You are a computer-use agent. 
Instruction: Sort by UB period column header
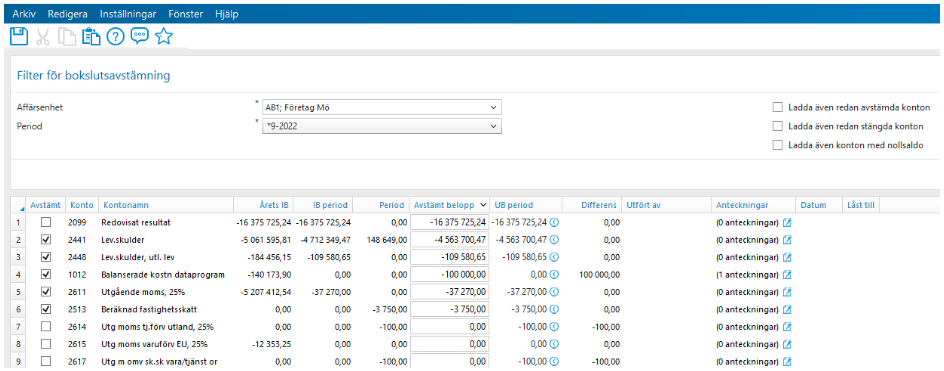pyautogui.click(x=526, y=205)
